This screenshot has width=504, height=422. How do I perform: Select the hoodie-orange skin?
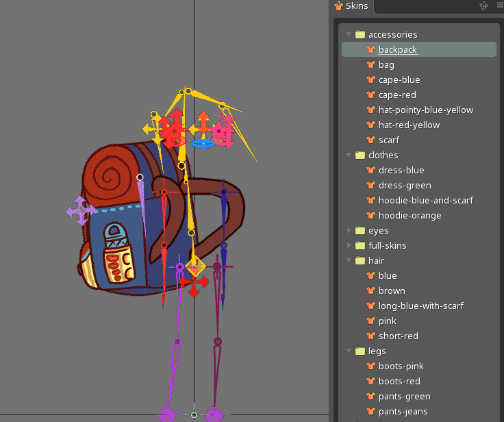click(x=409, y=216)
